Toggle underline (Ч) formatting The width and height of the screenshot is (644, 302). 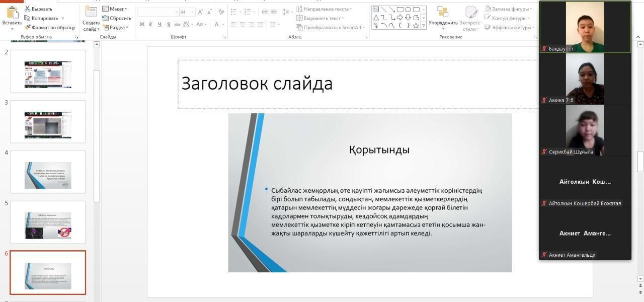click(x=159, y=24)
